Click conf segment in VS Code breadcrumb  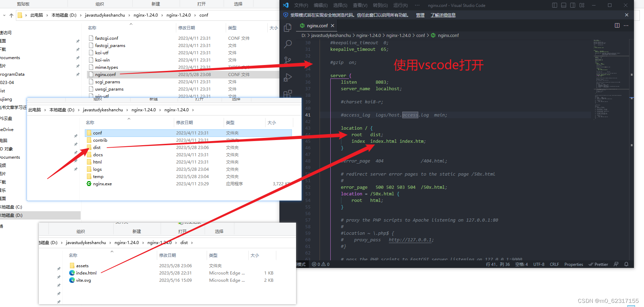[x=420, y=35]
